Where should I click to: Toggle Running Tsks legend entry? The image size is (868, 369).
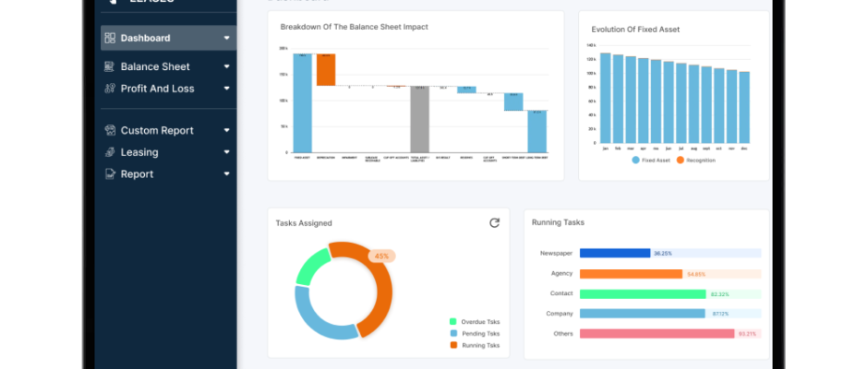pos(475,345)
